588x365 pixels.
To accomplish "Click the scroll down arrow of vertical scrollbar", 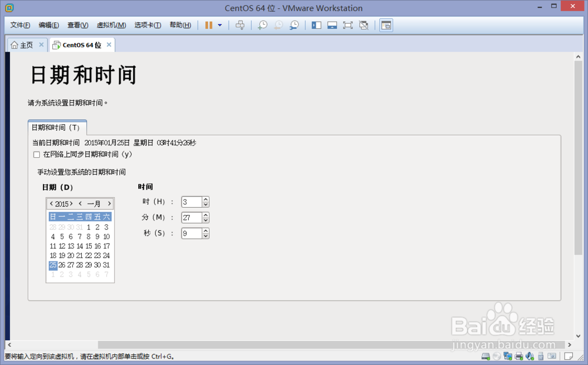I will click(578, 336).
